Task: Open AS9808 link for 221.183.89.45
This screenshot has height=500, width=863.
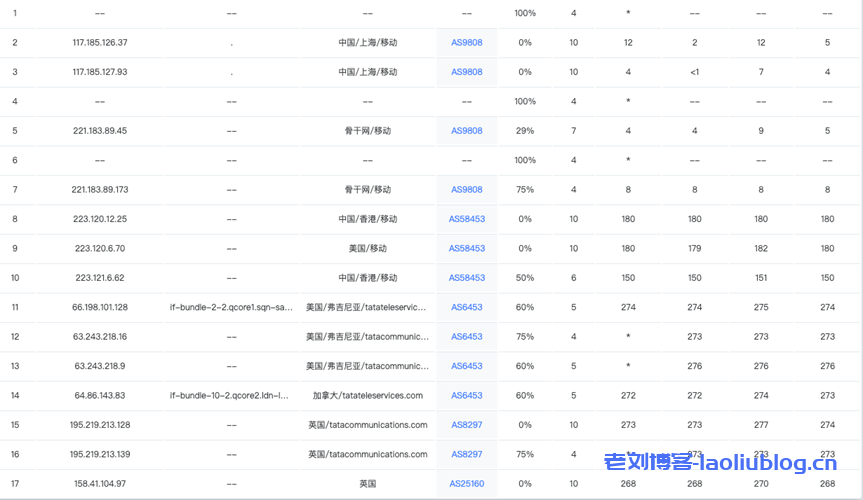Action: point(466,131)
